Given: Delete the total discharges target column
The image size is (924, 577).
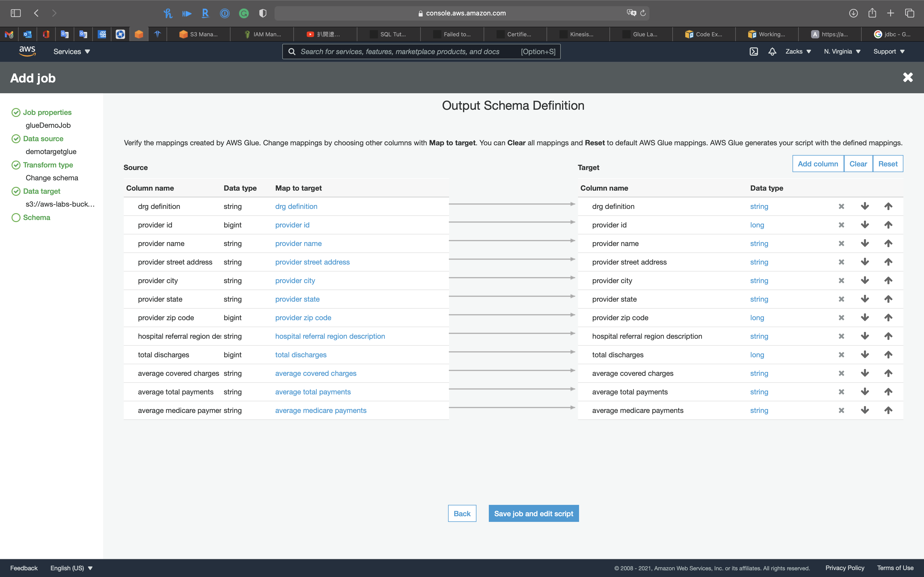Looking at the screenshot, I should 841,355.
